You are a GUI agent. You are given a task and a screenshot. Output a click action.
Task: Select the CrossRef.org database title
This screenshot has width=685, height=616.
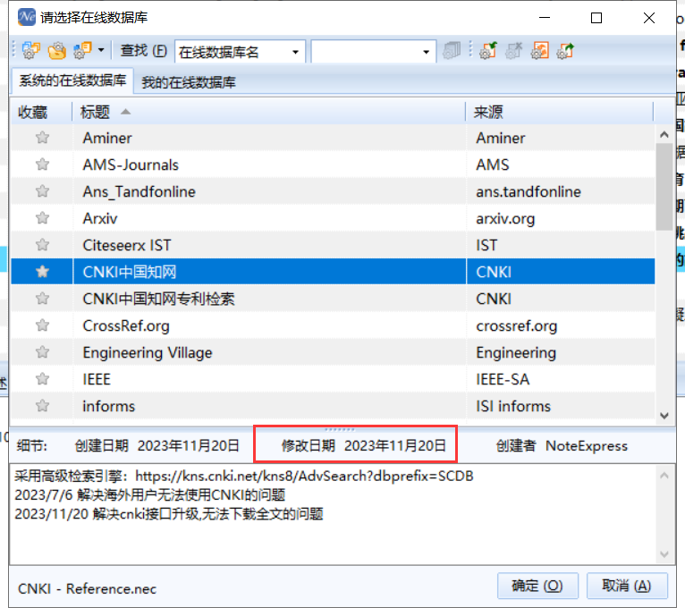click(126, 326)
